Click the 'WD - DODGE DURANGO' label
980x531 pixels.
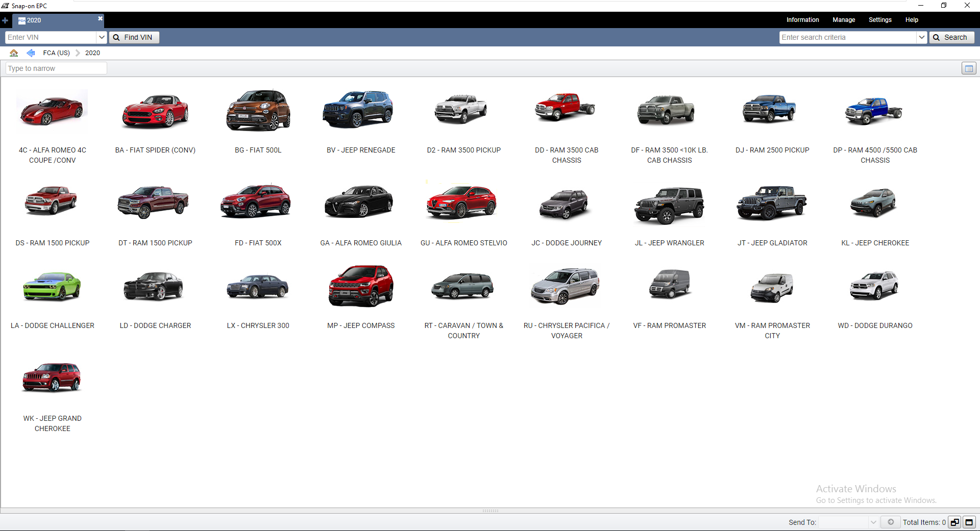(875, 325)
